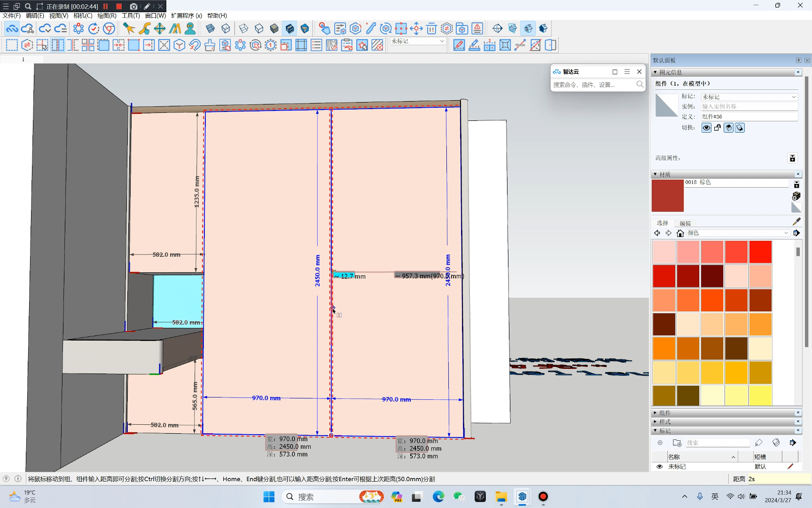Stop the screen recording with red square
This screenshot has height=508, width=812.
(119, 6)
